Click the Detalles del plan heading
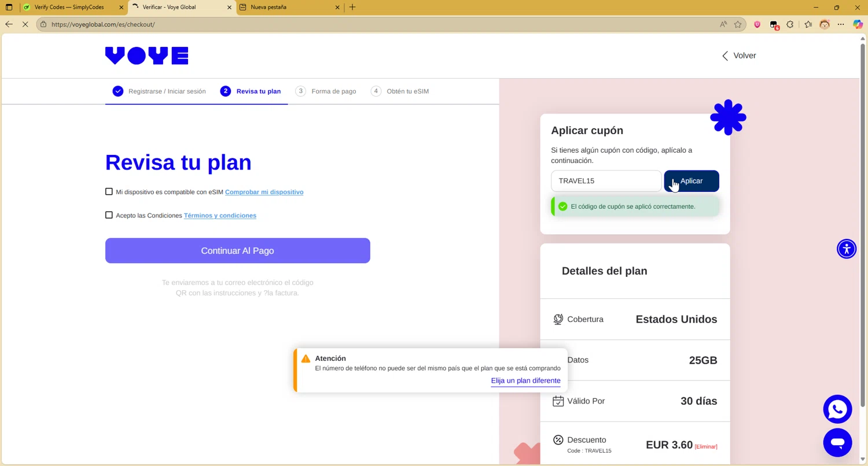The image size is (868, 466). click(604, 271)
